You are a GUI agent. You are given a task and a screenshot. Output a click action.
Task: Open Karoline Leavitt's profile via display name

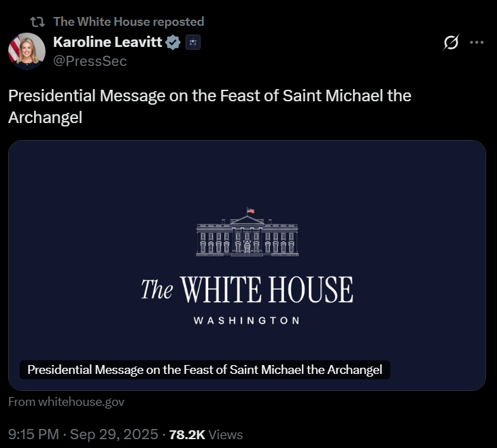tap(107, 43)
